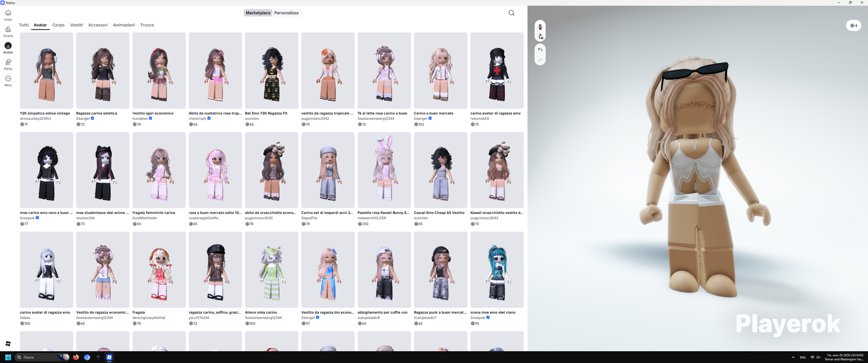Click the taskbar search field
This screenshot has height=363, width=868.
(42, 357)
